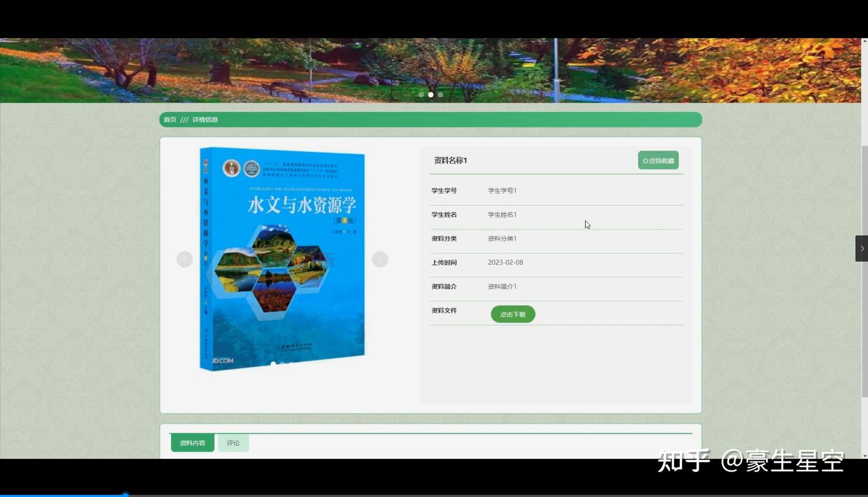868x497 pixels.
Task: Click the 点击下载 download button
Action: [513, 314]
